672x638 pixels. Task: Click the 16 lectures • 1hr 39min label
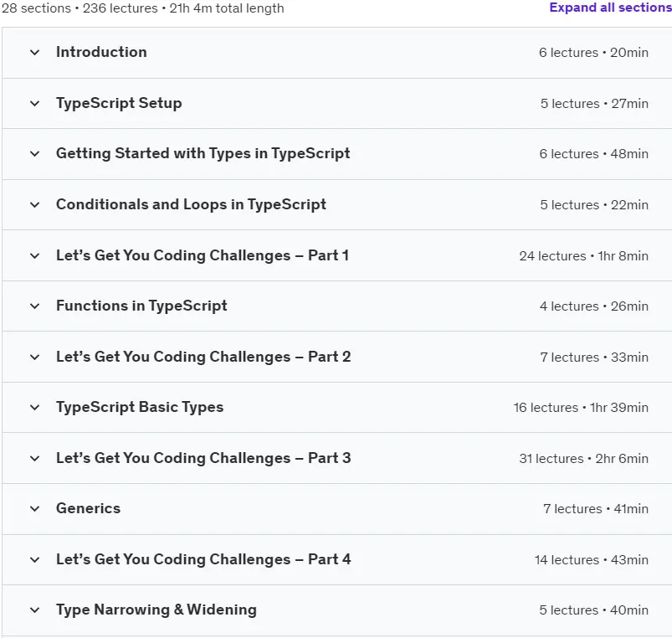point(581,408)
